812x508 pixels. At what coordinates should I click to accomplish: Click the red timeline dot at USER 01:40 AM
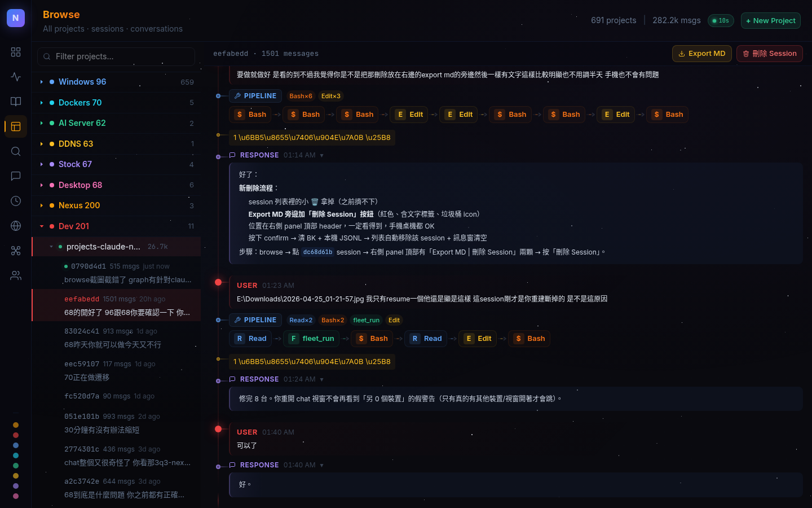(x=218, y=429)
